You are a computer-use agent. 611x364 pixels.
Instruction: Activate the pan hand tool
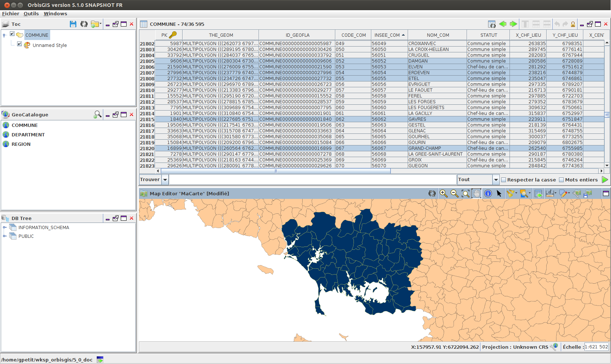(476, 193)
